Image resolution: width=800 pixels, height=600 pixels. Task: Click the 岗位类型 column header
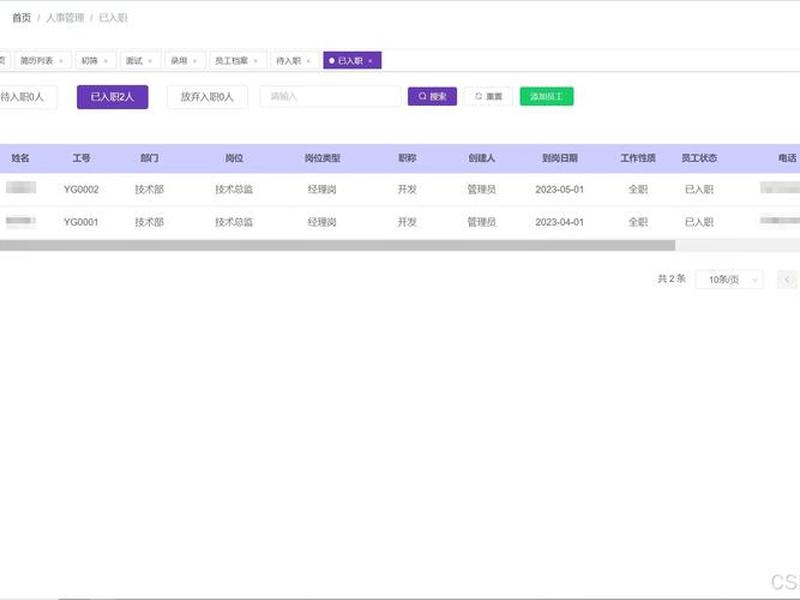click(x=322, y=158)
